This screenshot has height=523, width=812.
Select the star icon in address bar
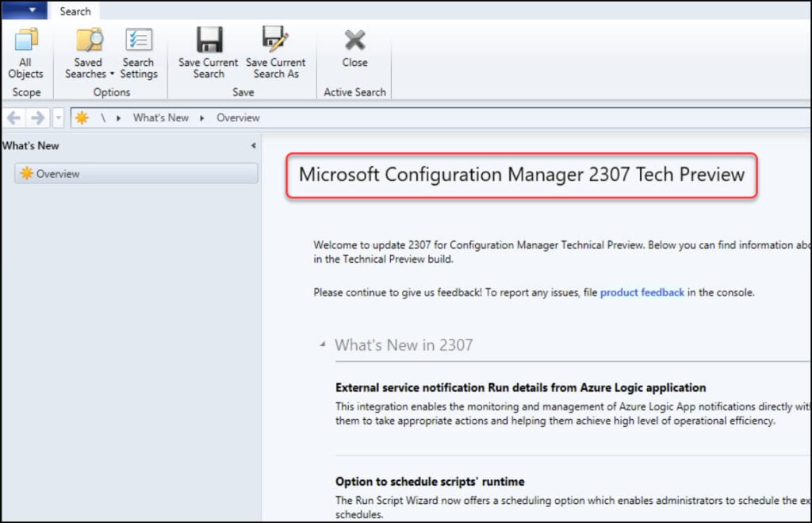coord(82,118)
